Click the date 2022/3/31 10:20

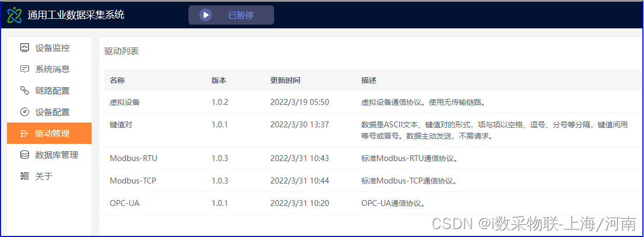[300, 203]
